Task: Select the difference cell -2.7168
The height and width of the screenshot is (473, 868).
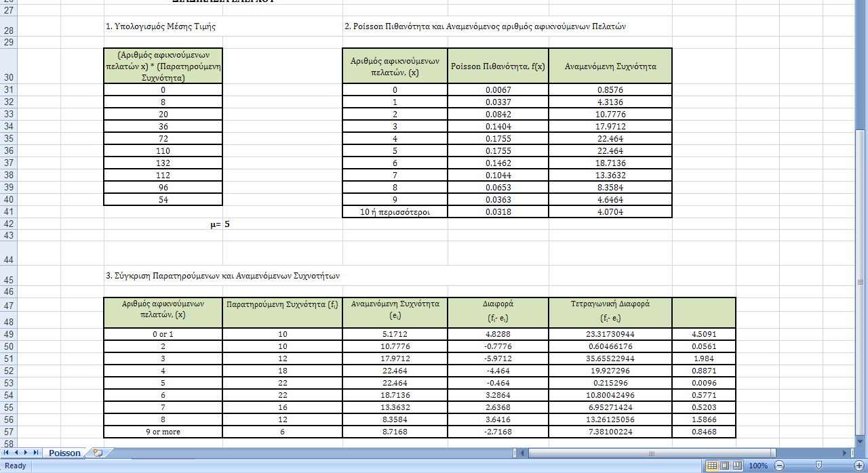Action: [498, 432]
